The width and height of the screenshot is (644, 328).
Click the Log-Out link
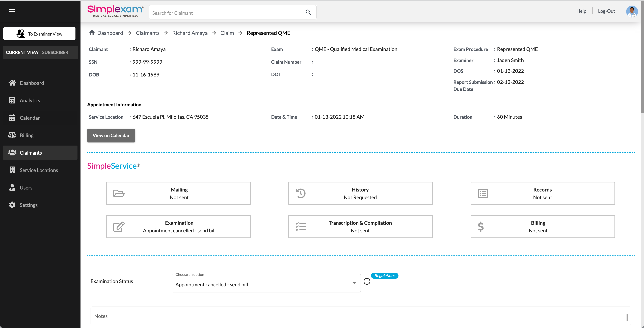[x=606, y=11]
